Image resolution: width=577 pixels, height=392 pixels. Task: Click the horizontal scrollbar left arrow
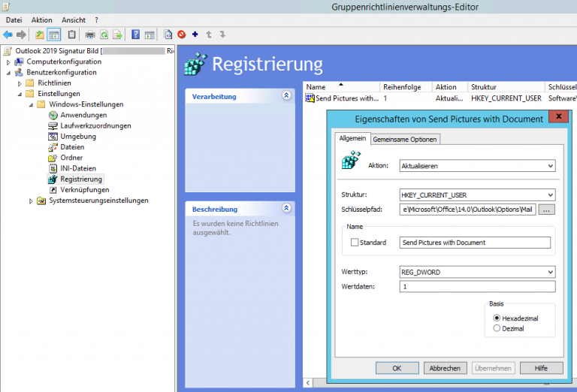click(x=308, y=383)
